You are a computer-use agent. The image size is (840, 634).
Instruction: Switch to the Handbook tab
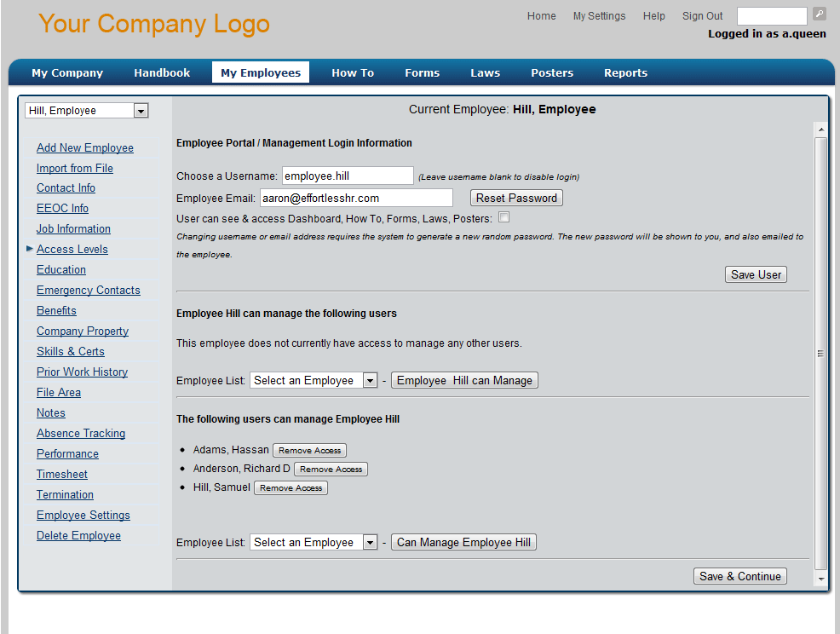[x=162, y=73]
